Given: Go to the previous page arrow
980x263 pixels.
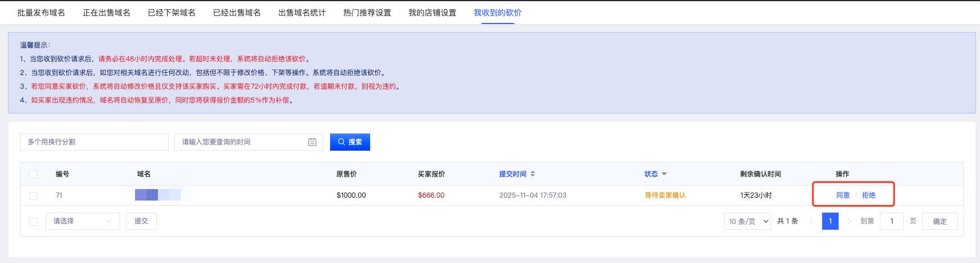Looking at the screenshot, I should [811, 221].
